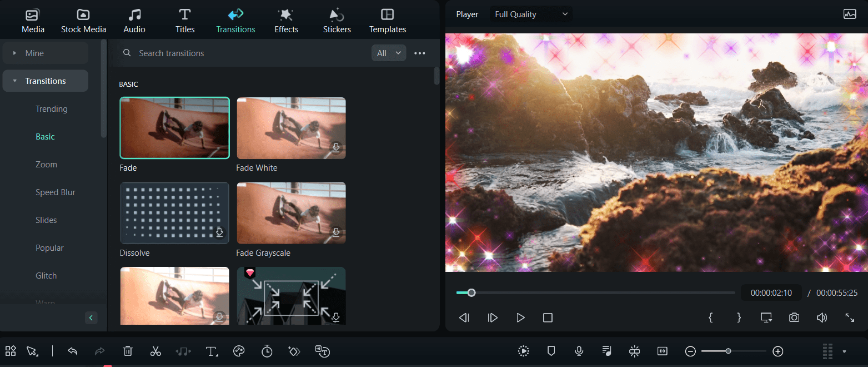Take a snapshot of the player frame
Viewport: 868px width, 367px height.
(x=794, y=318)
